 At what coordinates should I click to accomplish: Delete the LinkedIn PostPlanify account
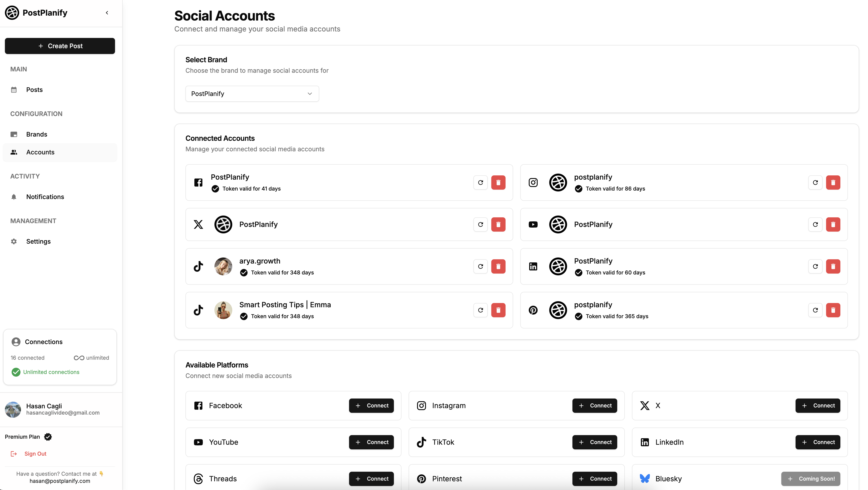point(833,266)
